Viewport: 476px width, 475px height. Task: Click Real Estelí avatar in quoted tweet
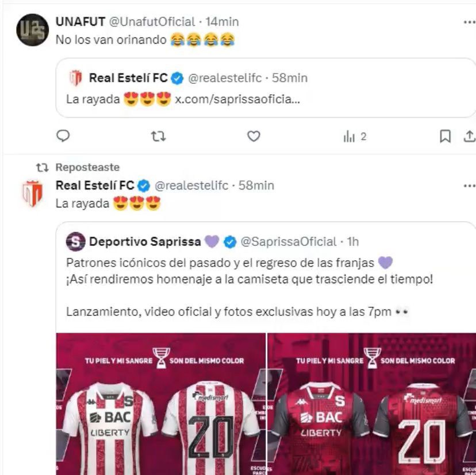coord(75,78)
